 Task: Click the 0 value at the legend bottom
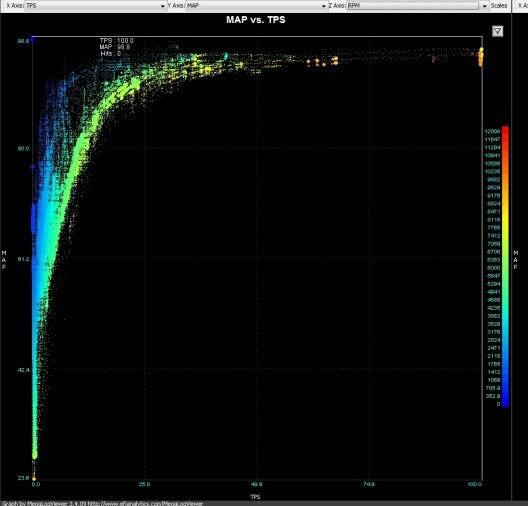[498, 404]
